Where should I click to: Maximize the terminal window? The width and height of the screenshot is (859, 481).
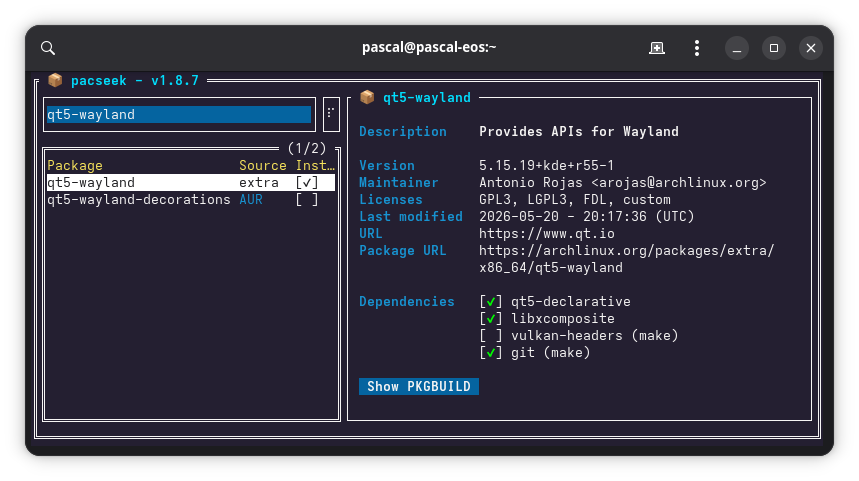[x=774, y=48]
